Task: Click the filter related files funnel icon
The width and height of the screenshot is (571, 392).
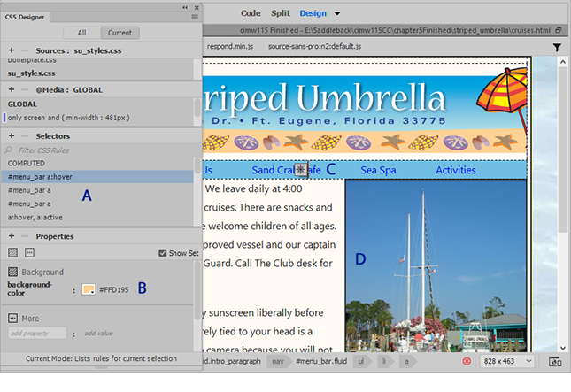Action: pos(557,47)
